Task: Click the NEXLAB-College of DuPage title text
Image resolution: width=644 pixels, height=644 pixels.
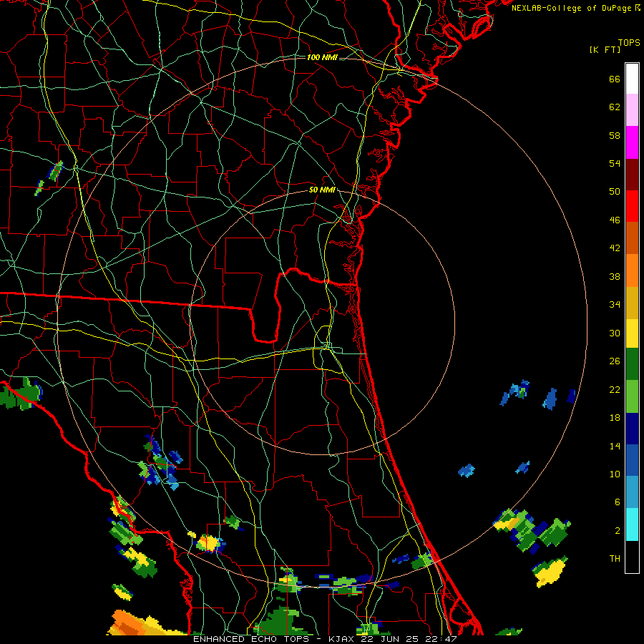Action: (x=571, y=8)
